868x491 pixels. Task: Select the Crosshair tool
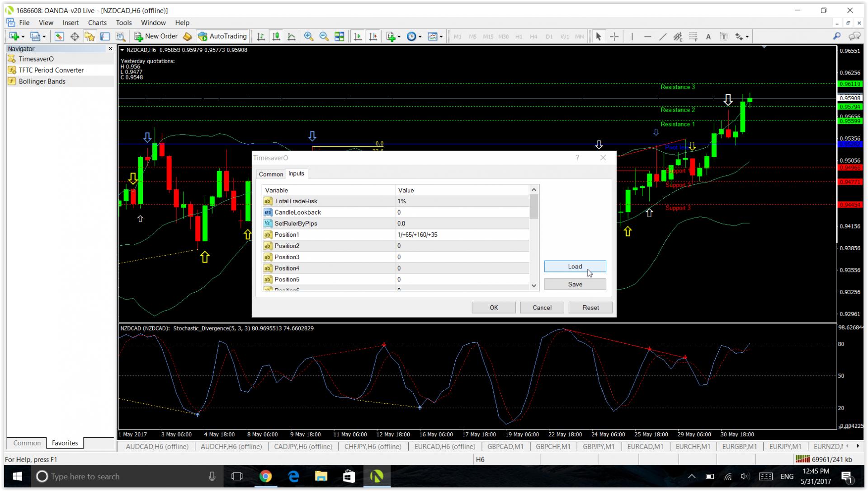pos(614,37)
